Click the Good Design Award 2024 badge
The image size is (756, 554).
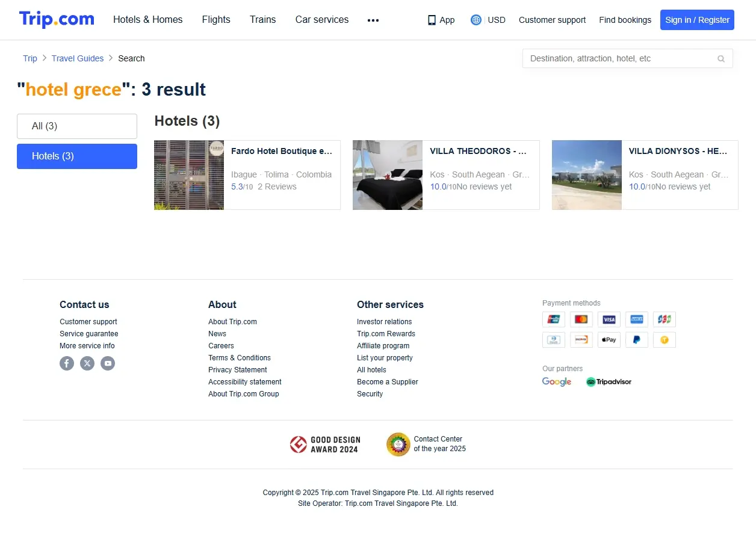[324, 445]
